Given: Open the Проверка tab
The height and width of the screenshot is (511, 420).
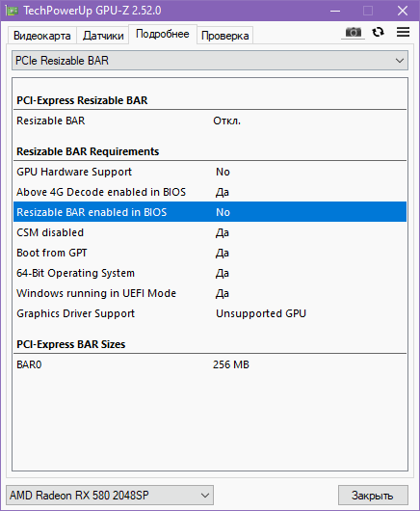Looking at the screenshot, I should [x=225, y=36].
